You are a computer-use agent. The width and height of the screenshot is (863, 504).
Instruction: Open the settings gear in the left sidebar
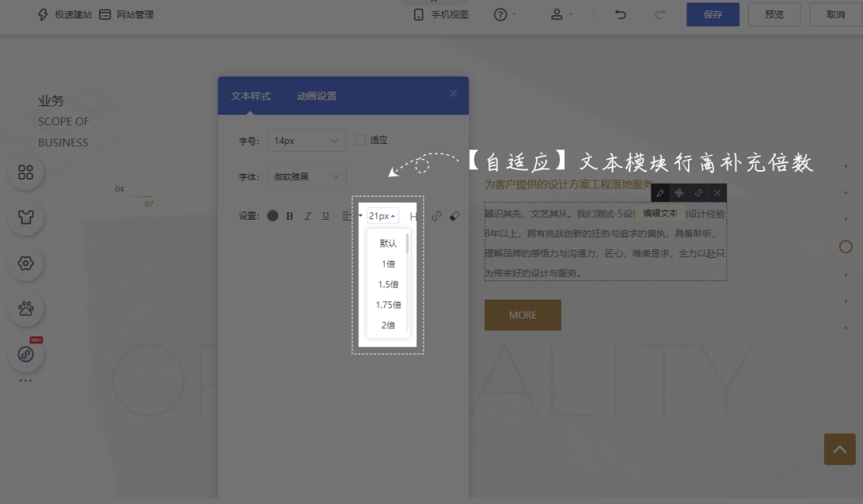(x=25, y=264)
